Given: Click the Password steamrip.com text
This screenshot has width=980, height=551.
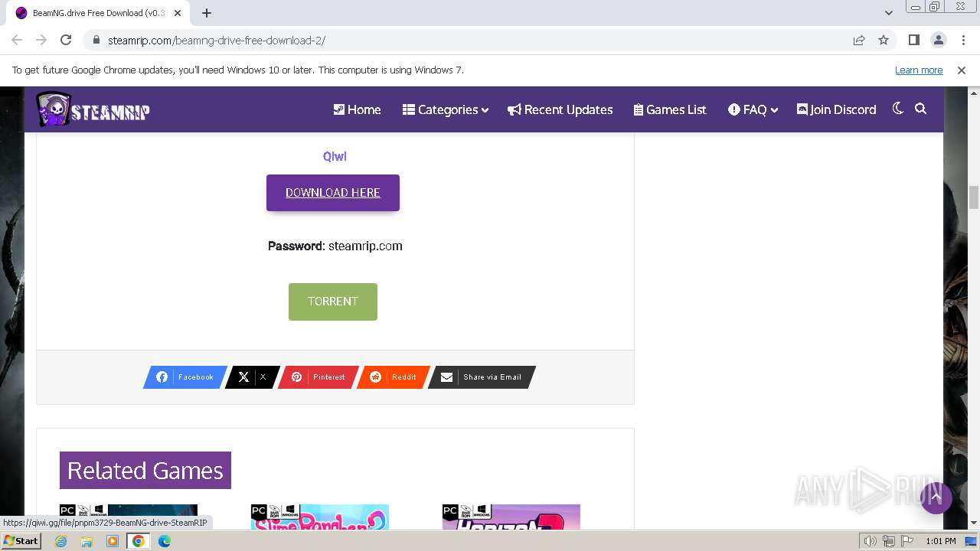Looking at the screenshot, I should click(335, 246).
